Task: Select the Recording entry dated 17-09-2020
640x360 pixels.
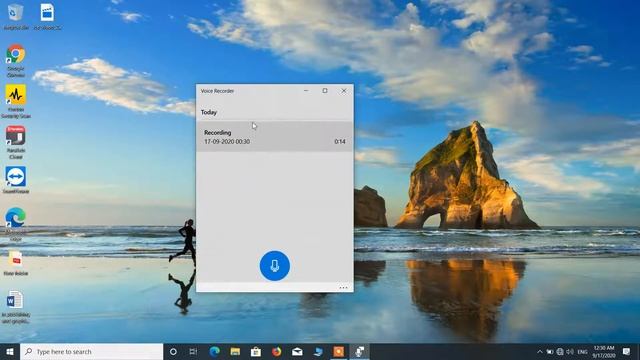Action: 275,137
